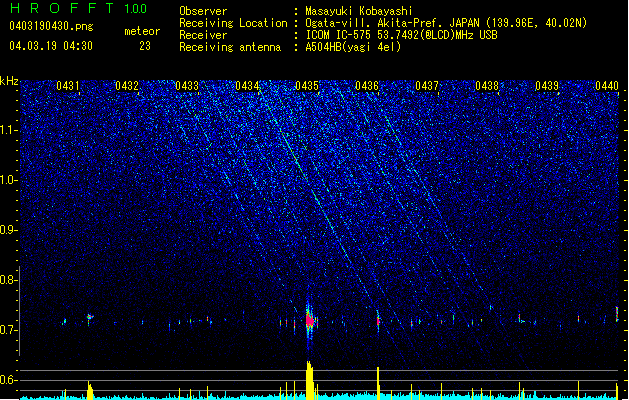The image size is (629, 400).
Task: Select the Ogata-vill. Akita-Pref. JAPAN location text
Action: click(446, 23)
